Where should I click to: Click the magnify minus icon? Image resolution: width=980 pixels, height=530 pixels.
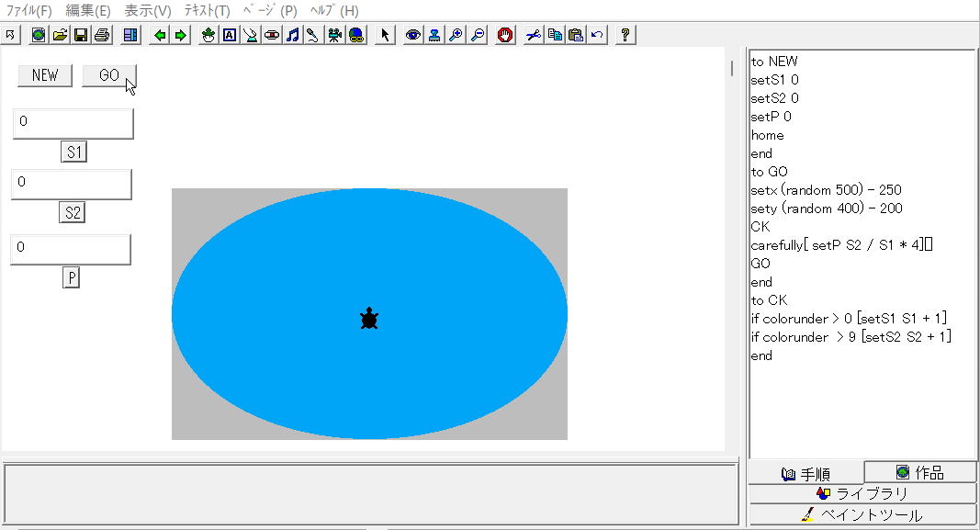(478, 35)
